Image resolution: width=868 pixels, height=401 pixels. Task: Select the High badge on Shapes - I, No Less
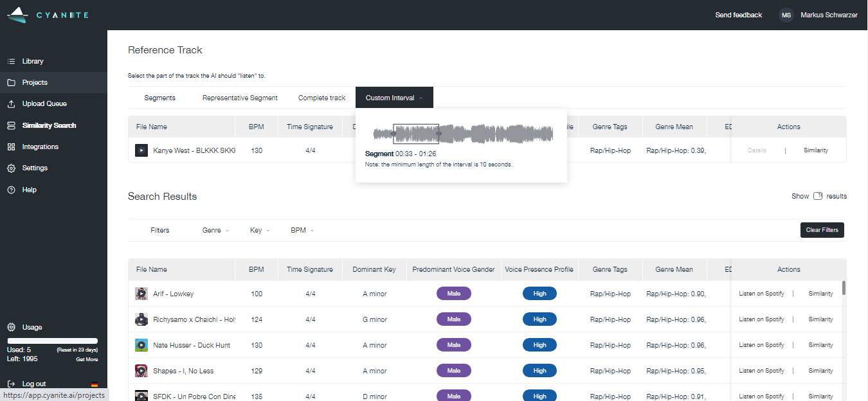pos(539,370)
